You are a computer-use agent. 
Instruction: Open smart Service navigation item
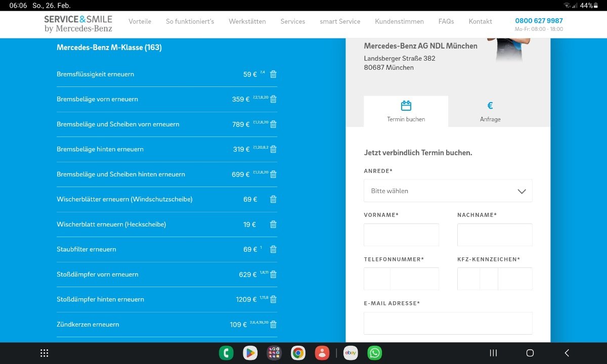coord(340,22)
